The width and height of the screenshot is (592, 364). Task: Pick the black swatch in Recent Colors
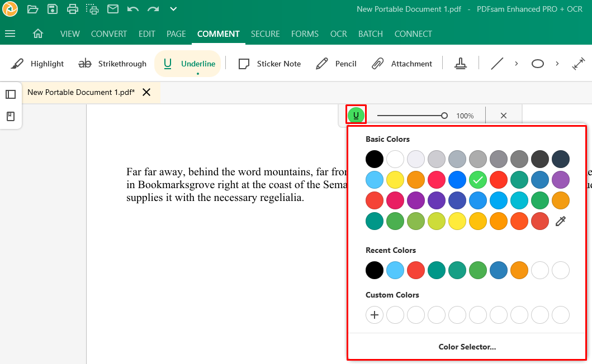tap(375, 270)
